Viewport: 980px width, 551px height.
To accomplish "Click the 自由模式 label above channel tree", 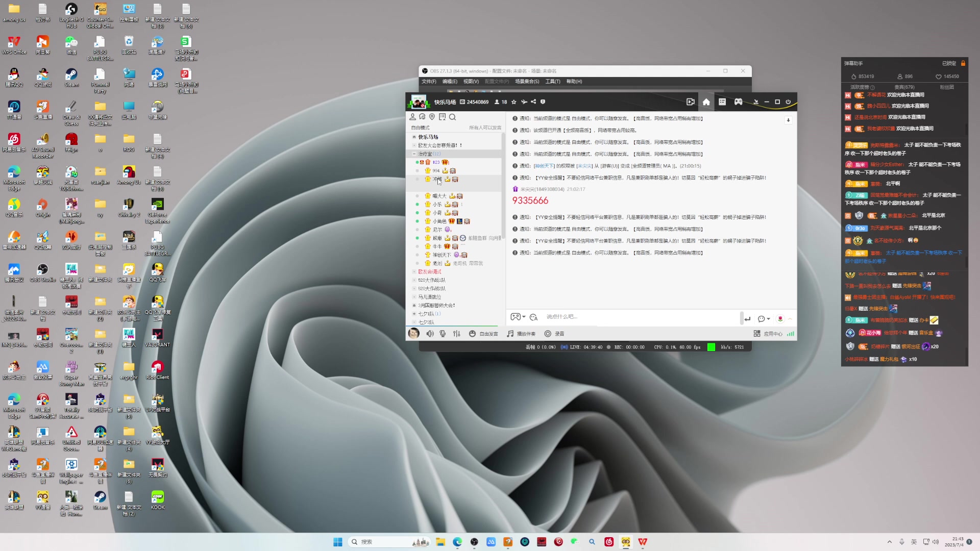I will (x=421, y=128).
